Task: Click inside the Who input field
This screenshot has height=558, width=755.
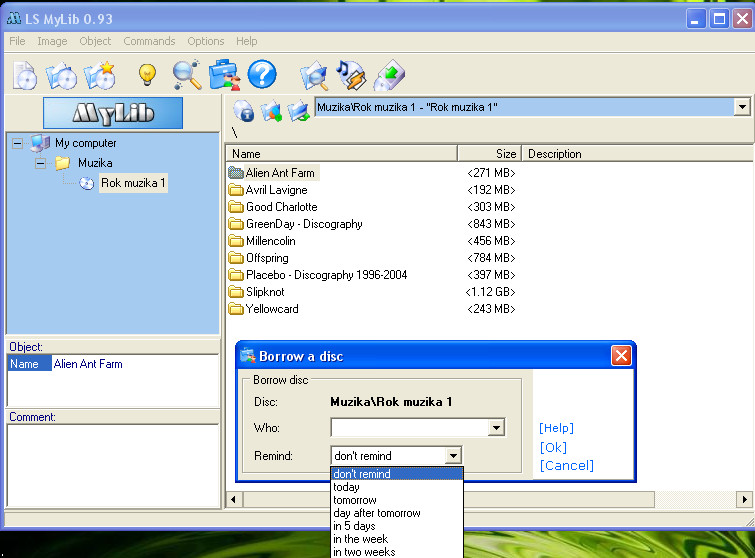Action: point(409,428)
